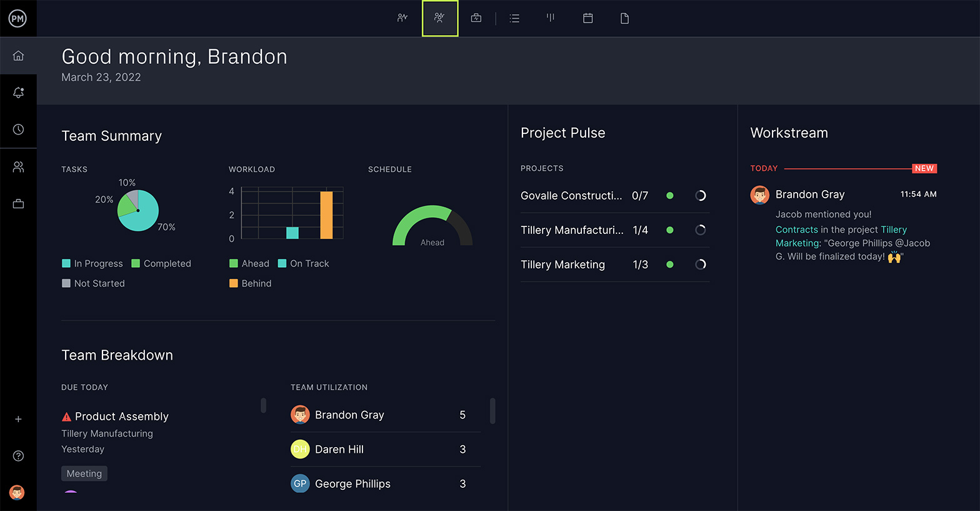
Task: Open the Tillery Manufacturing project
Action: coord(572,230)
